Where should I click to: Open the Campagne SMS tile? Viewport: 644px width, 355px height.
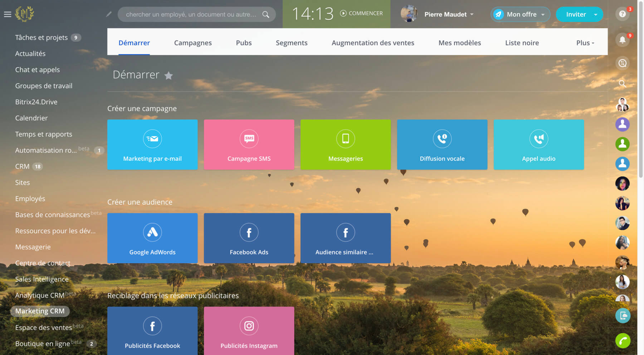[x=249, y=145]
